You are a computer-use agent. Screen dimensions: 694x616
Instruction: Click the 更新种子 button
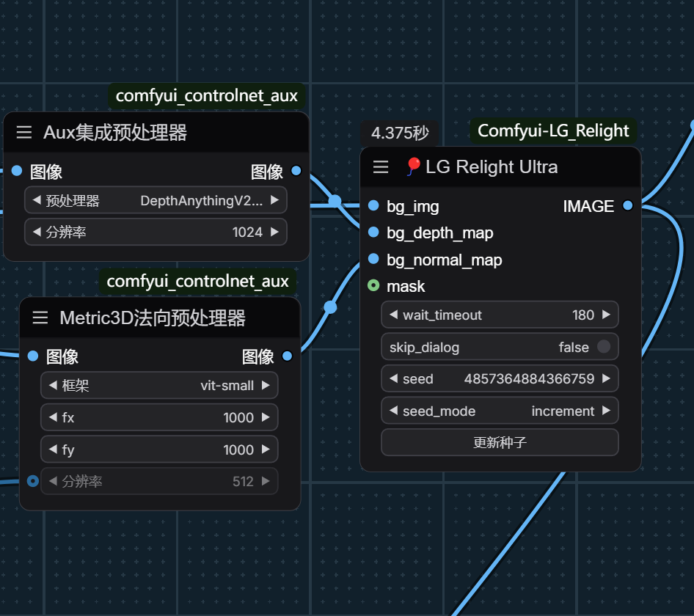click(x=500, y=442)
